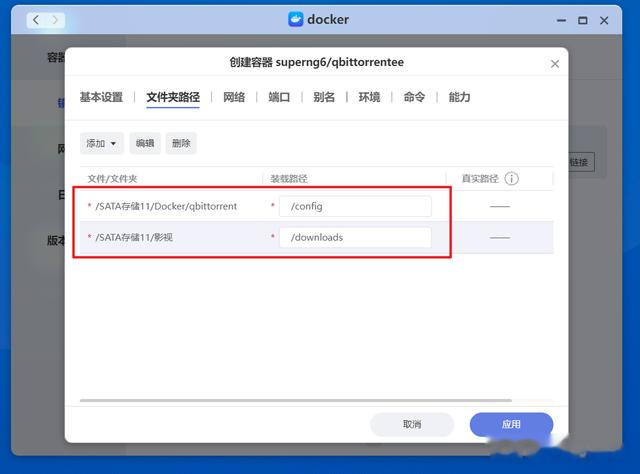The height and width of the screenshot is (474, 640).
Task: Switch to the 别名 tab
Action: click(x=324, y=97)
